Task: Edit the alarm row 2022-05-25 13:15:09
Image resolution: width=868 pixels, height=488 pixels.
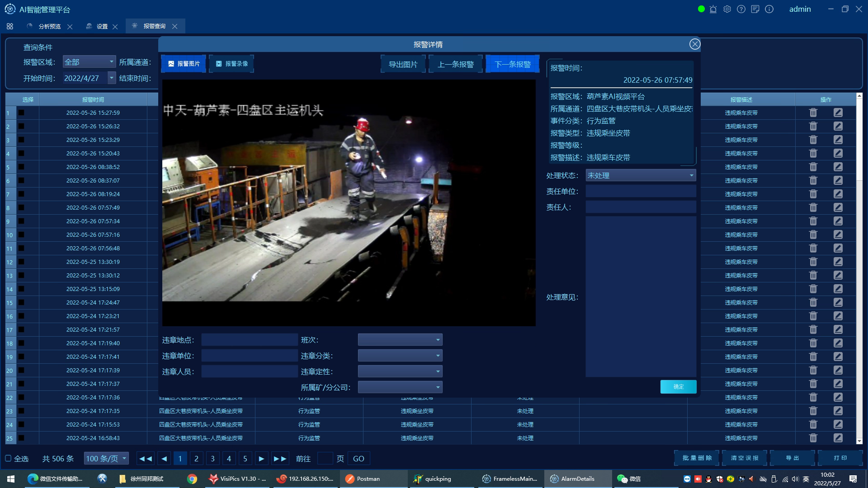Action: click(838, 289)
